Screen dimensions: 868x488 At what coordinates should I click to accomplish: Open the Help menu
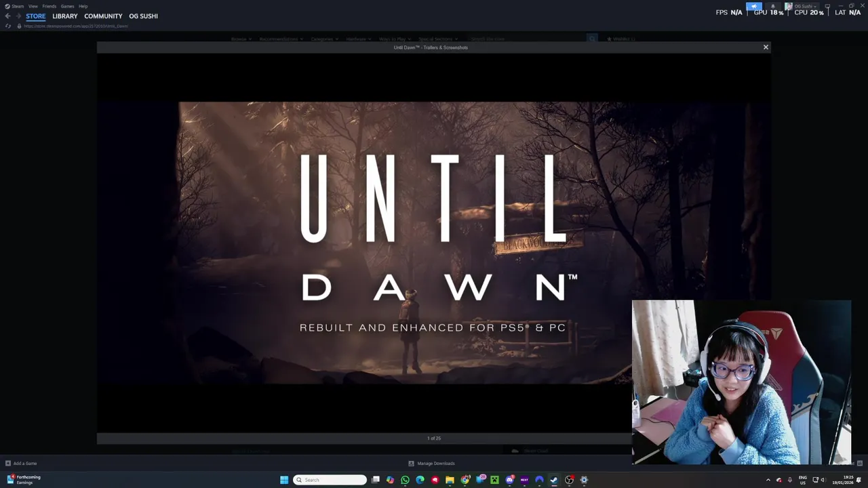click(x=83, y=6)
